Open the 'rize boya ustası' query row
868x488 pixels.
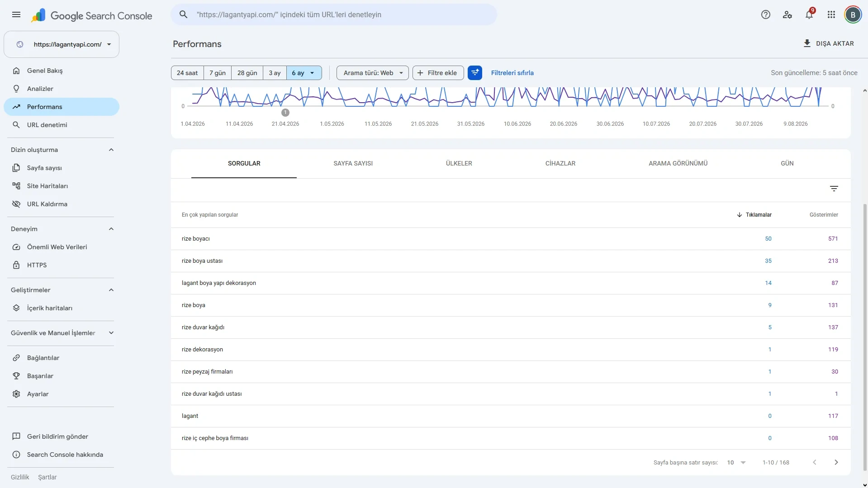point(511,261)
